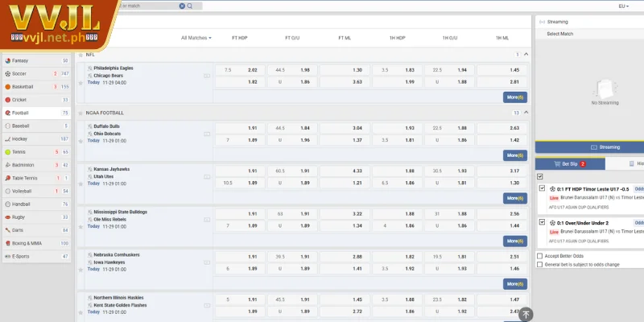
Task: Enable Accept Better Odds checkbox
Action: [x=539, y=256]
